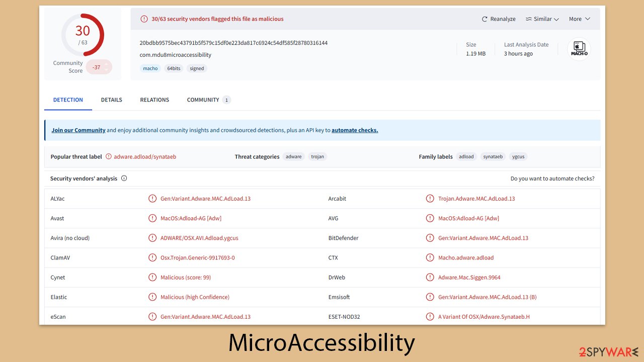Switch to the Details tab
The height and width of the screenshot is (362, 644).
pos(111,100)
